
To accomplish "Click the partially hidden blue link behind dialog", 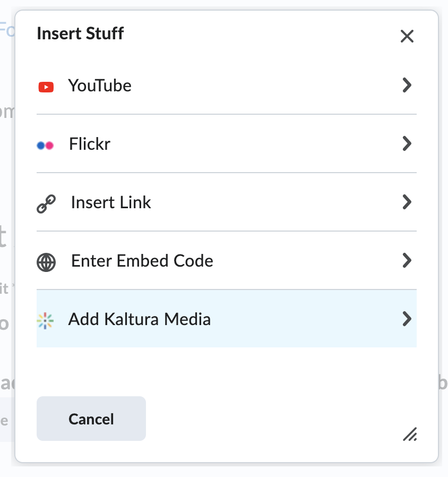I will point(7,28).
